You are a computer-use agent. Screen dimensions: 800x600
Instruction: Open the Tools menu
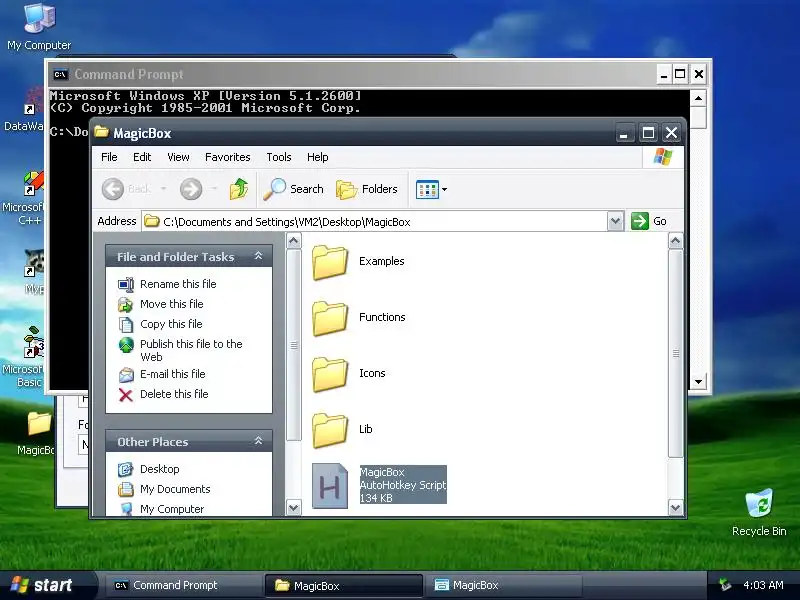279,157
